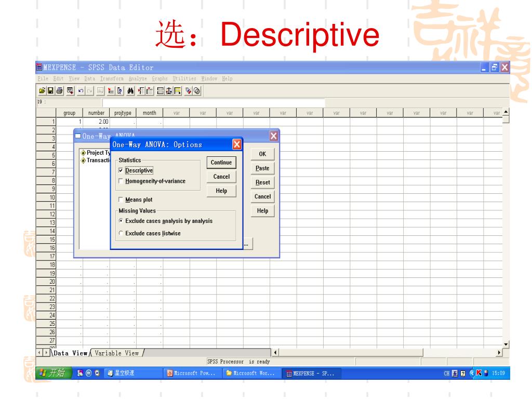Click the horizontal scrollbar right arrow

(499, 353)
